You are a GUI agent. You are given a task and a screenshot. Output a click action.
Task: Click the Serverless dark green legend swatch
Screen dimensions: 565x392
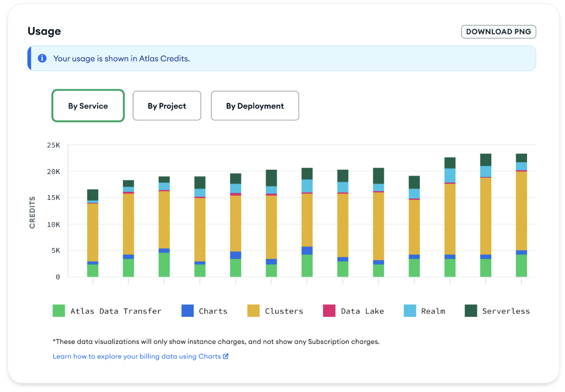click(x=471, y=311)
